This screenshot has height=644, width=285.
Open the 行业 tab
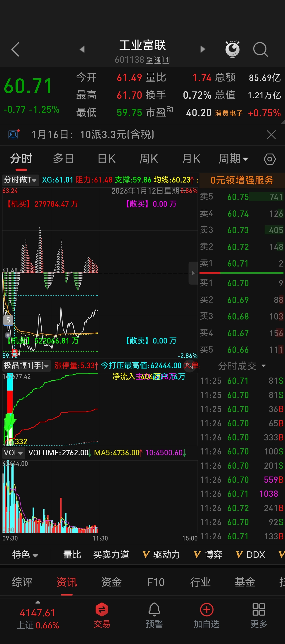point(200,582)
